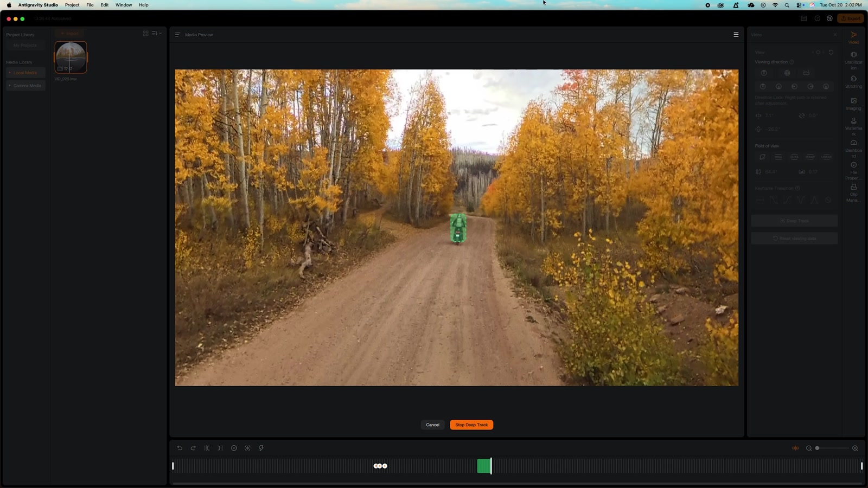Screen dimensions: 868x488
Task: Open the Imaging panel
Action: point(853,104)
